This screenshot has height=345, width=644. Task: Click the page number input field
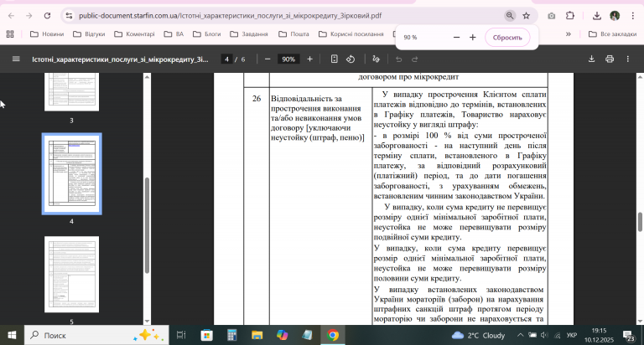pos(226,59)
